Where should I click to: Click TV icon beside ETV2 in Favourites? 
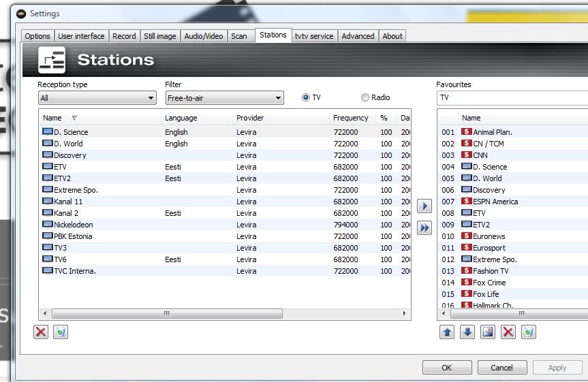pos(467,224)
